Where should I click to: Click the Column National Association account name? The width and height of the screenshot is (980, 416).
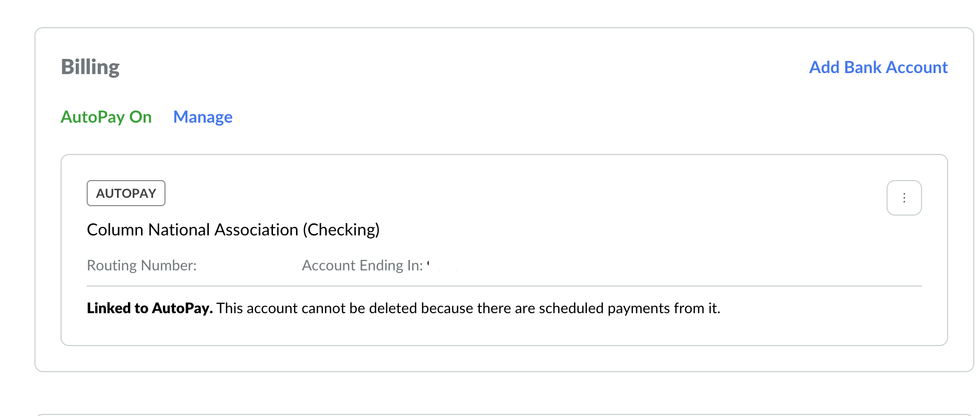click(x=192, y=230)
